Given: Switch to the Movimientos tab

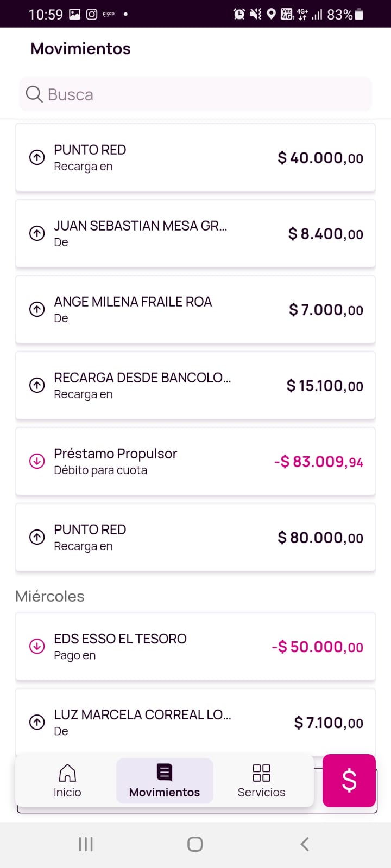Looking at the screenshot, I should point(165,781).
